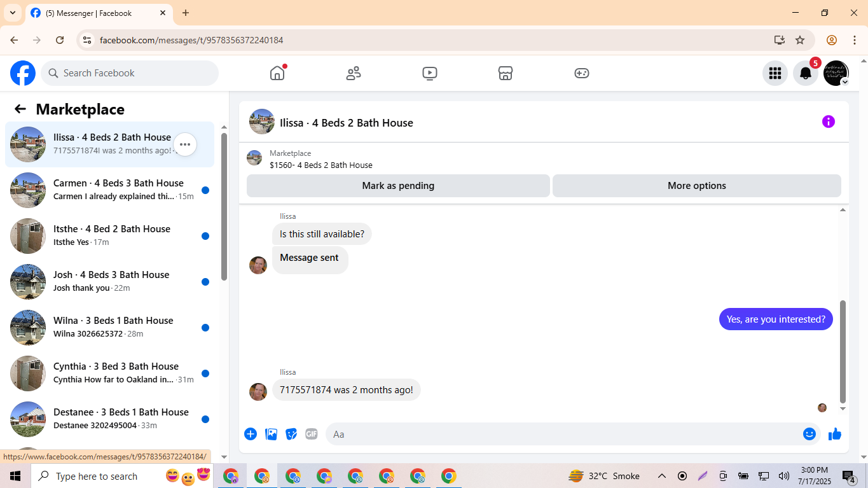Open conversation information purple icon
Screen dimensions: 868x488
(x=829, y=122)
